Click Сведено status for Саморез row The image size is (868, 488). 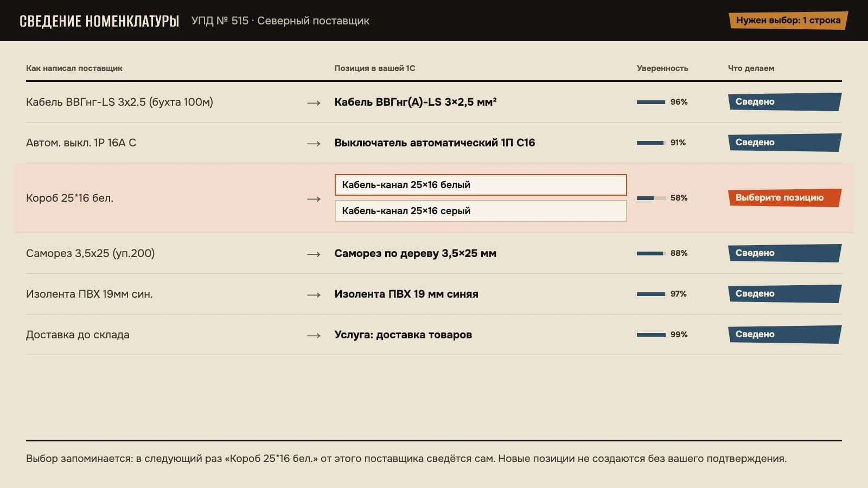pyautogui.click(x=784, y=253)
